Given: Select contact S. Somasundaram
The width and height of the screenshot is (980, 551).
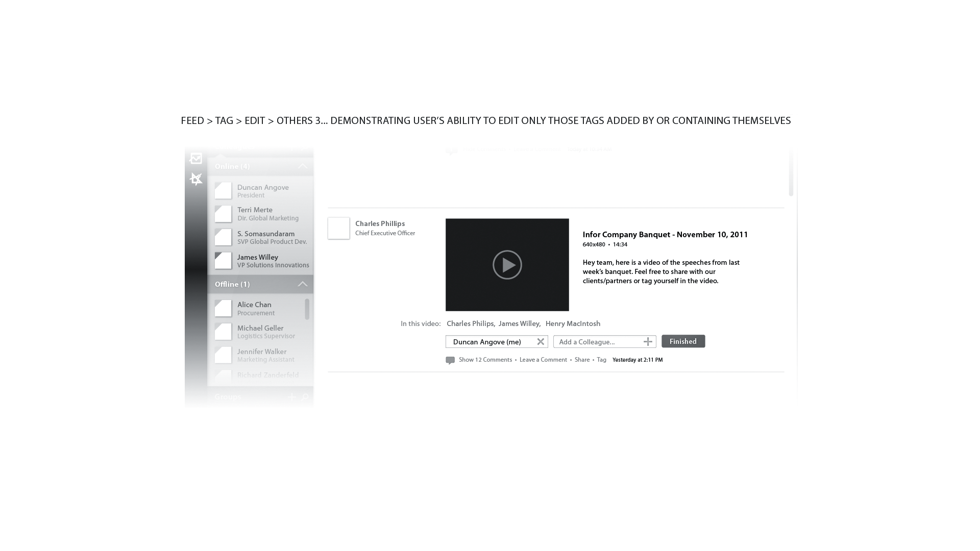Looking at the screenshot, I should [272, 237].
